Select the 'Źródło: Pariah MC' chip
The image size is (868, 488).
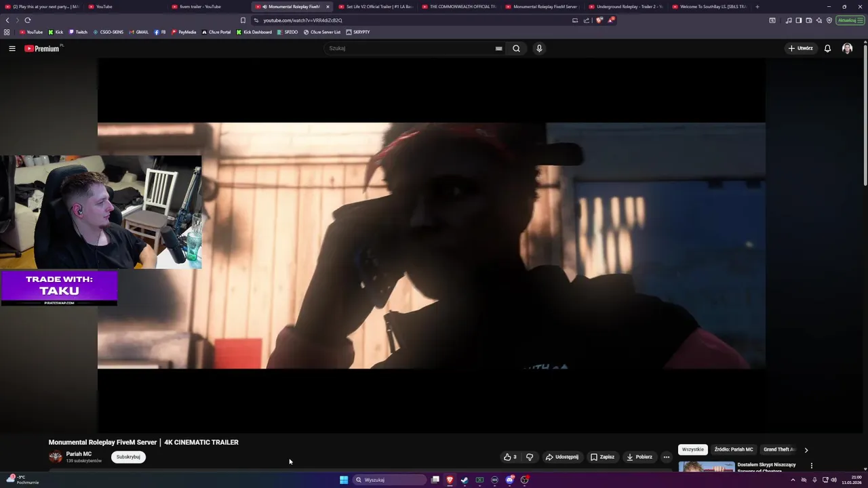[734, 449]
